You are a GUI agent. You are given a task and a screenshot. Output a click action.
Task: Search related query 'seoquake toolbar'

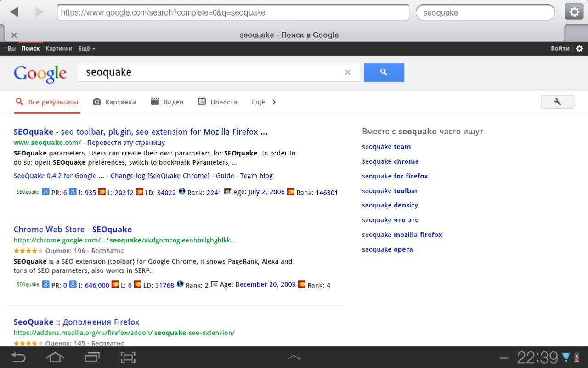[x=390, y=191]
